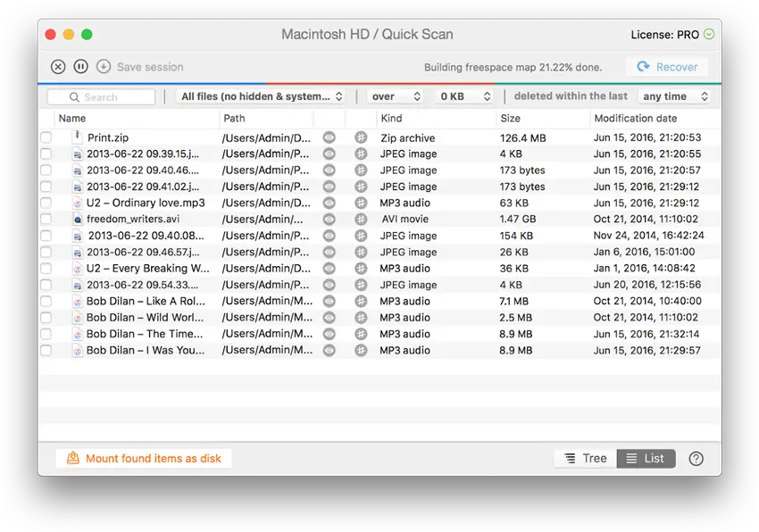
Task: Preview U2 – Ordinary love.mp3 with eye icon
Action: point(329,204)
